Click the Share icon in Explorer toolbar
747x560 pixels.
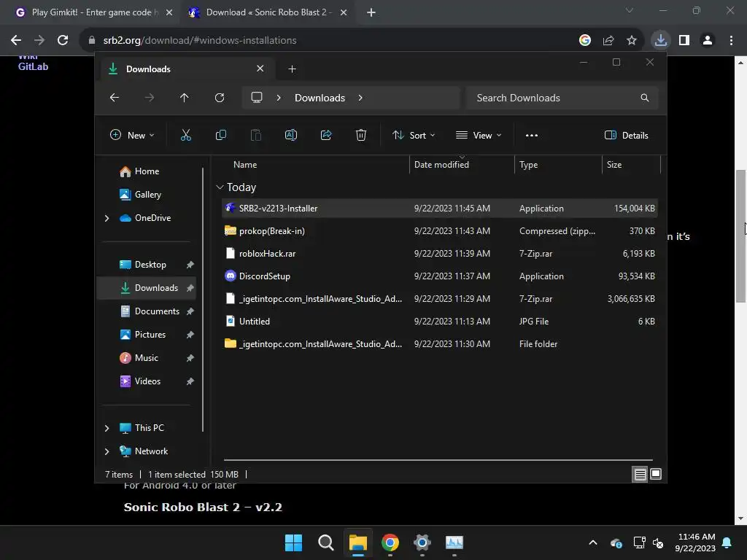click(326, 135)
